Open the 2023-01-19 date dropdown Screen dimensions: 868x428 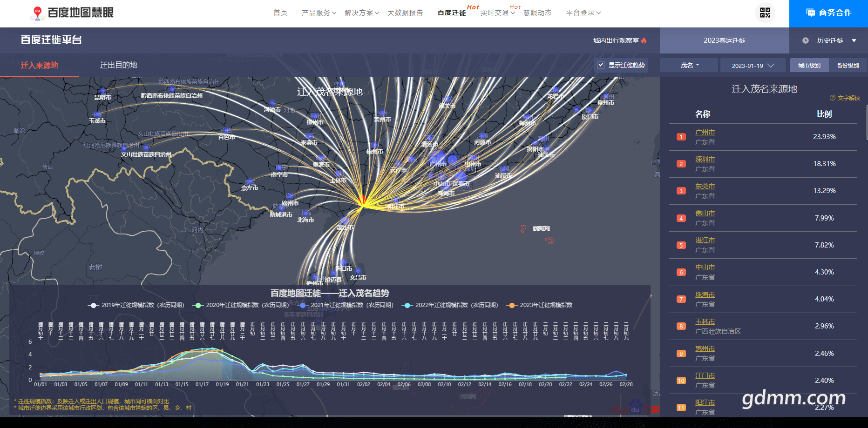(753, 66)
